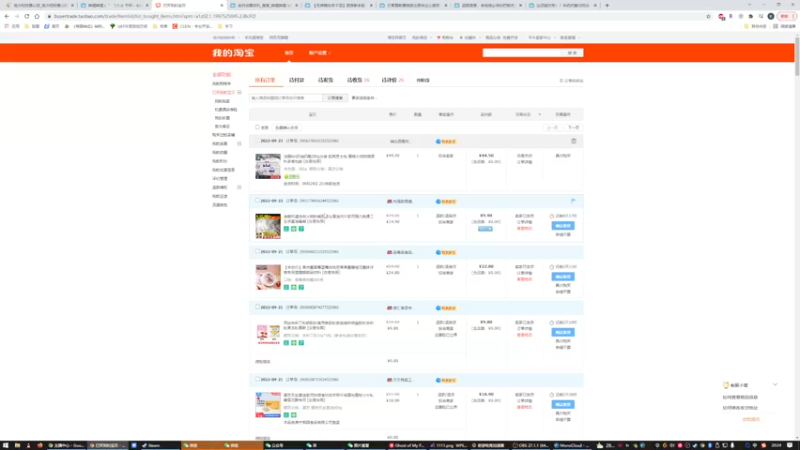Delete the 2022-09-23 order with trash icon
The width and height of the screenshot is (800, 450).
573,141
